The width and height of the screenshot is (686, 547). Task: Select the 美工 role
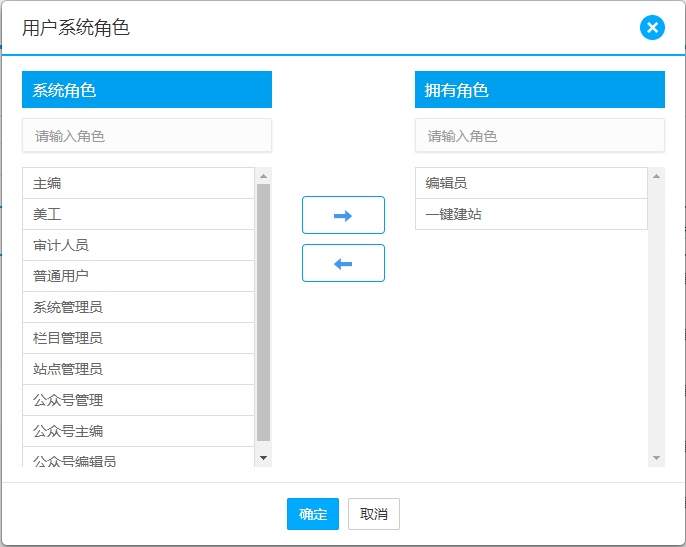pyautogui.click(x=139, y=214)
